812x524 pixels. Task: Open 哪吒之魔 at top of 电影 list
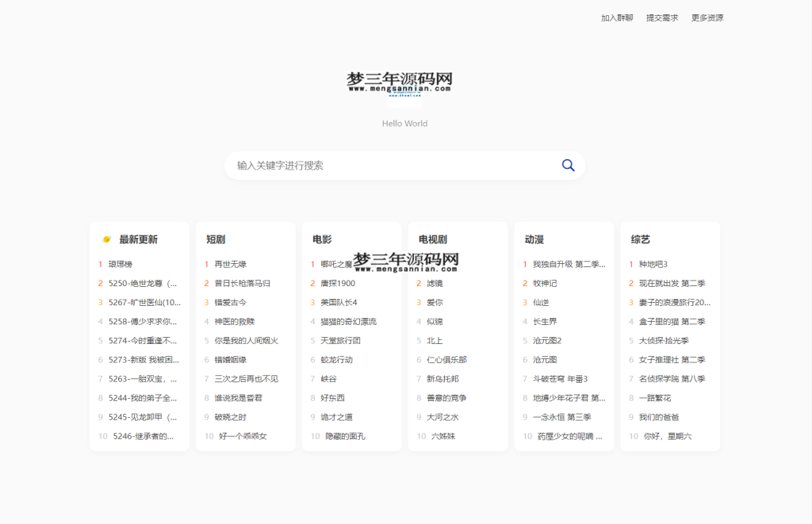(x=337, y=264)
